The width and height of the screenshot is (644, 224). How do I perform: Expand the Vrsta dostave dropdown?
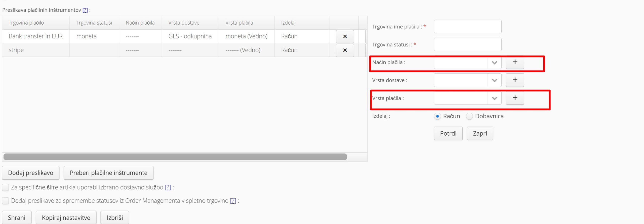tap(494, 80)
